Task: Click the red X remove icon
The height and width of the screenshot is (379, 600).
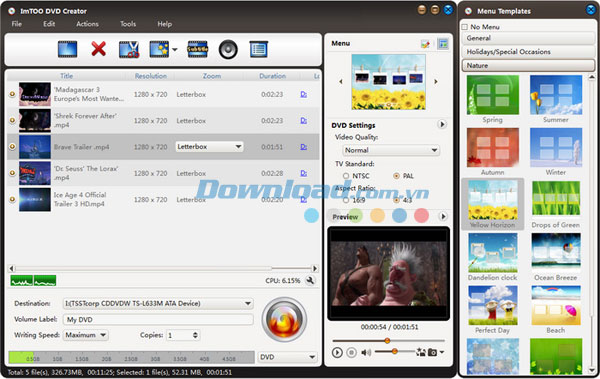Action: point(98,49)
